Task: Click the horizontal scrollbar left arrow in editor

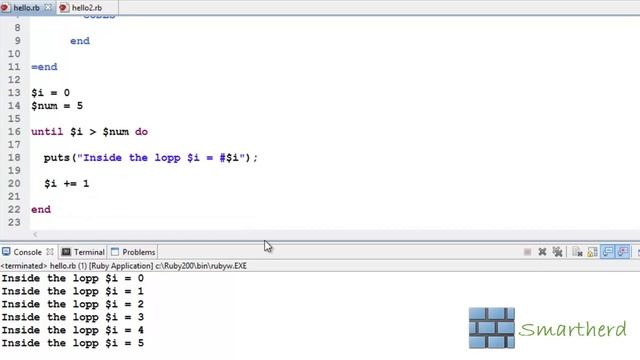Action: 35,234
